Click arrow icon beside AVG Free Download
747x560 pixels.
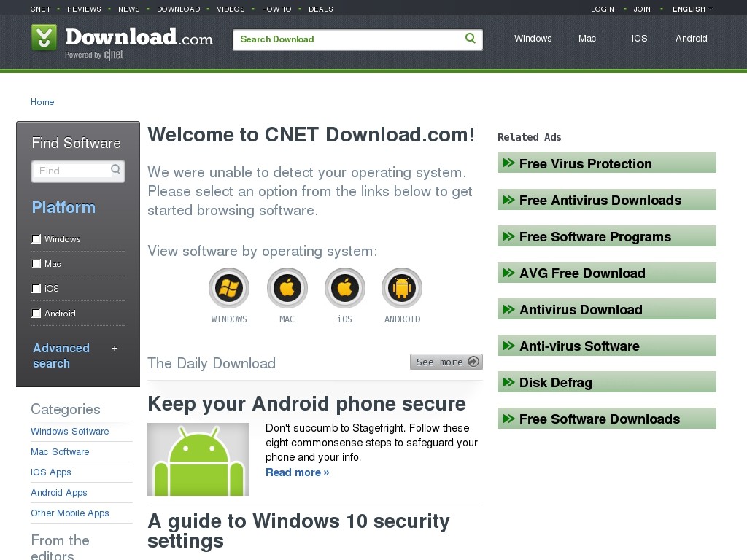(508, 273)
